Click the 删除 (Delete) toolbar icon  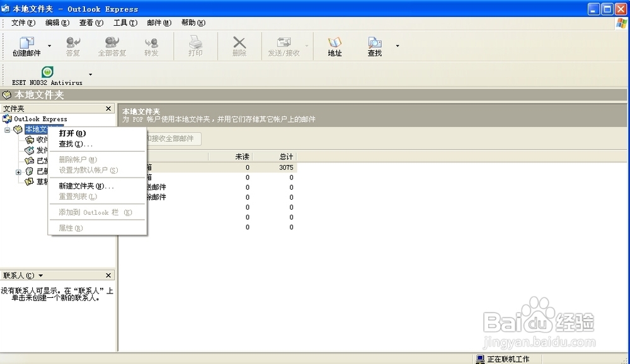tap(239, 45)
